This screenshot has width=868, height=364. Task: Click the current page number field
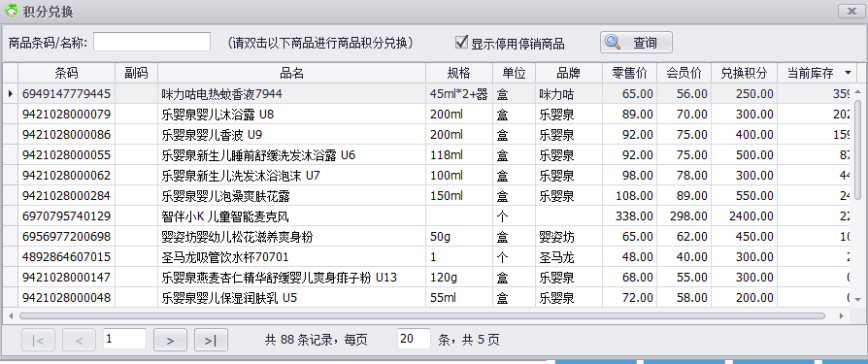(x=124, y=339)
